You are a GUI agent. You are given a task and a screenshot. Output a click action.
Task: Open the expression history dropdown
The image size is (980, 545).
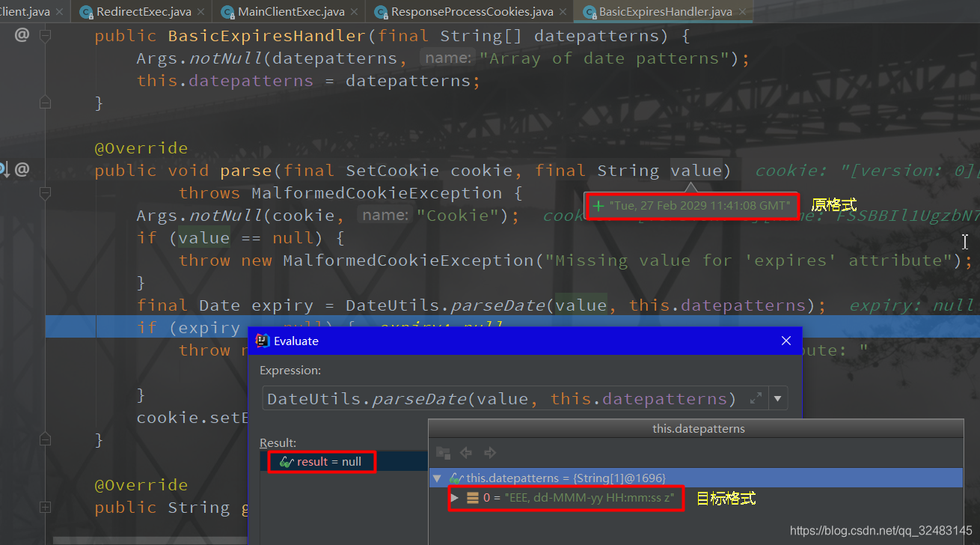click(778, 398)
